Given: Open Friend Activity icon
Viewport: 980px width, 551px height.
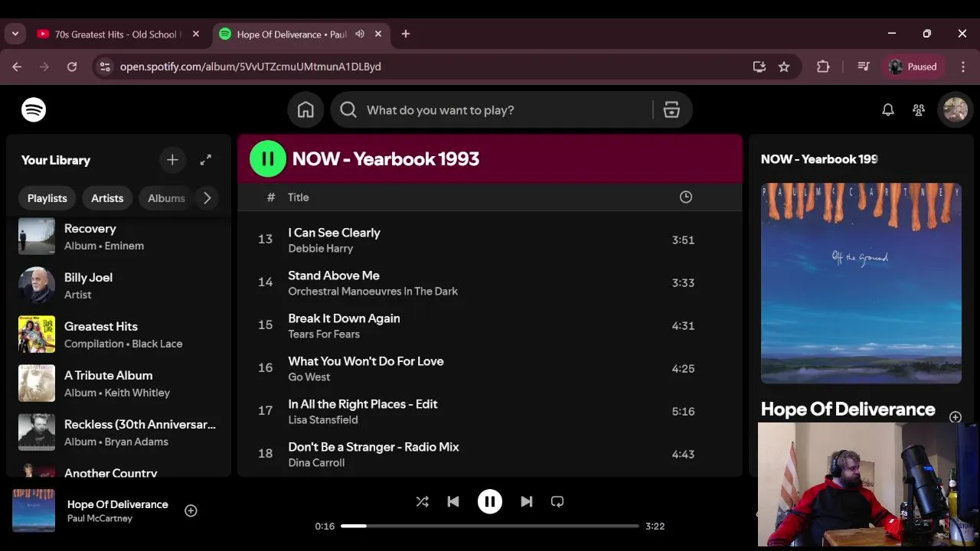Looking at the screenshot, I should (919, 109).
